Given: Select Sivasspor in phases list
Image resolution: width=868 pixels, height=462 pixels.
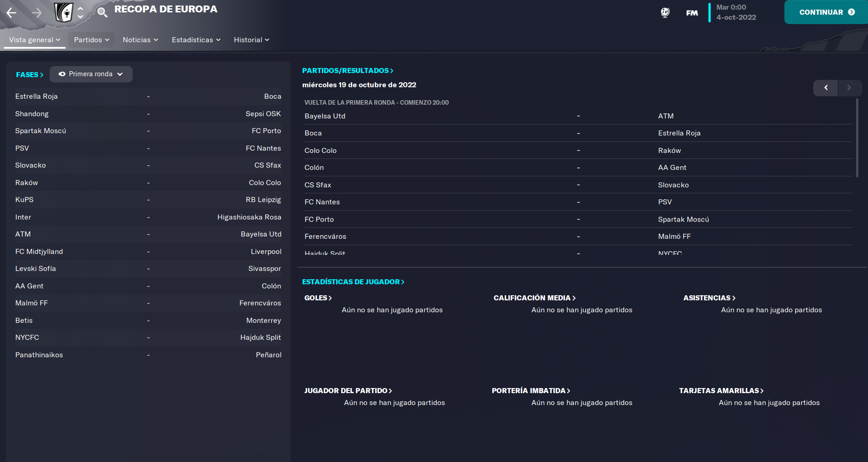Looking at the screenshot, I should click(x=265, y=269).
